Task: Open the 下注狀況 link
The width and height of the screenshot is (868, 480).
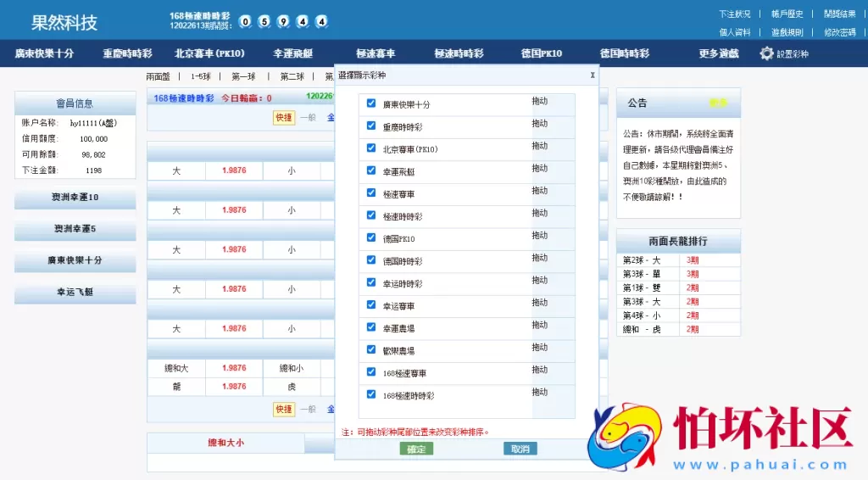Action: click(x=735, y=14)
